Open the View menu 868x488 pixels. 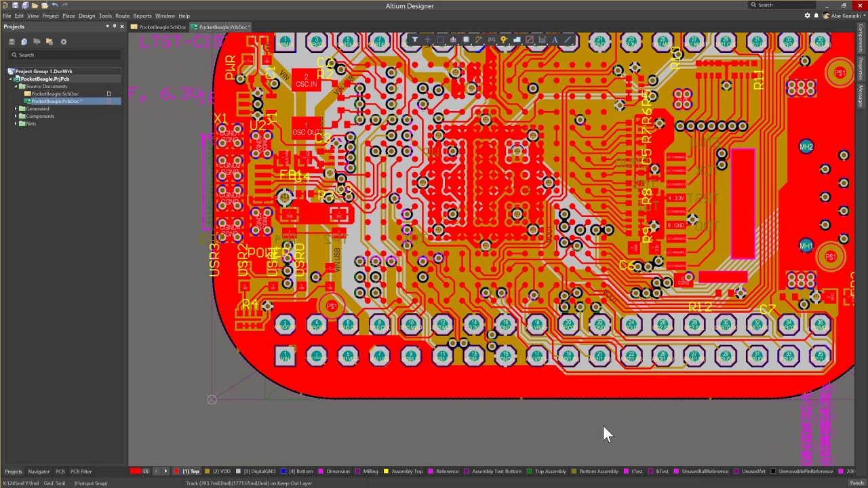[33, 16]
